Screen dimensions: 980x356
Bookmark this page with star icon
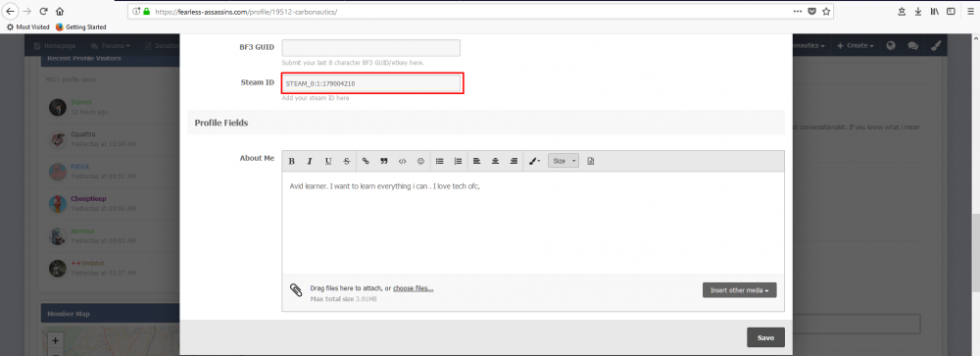[x=826, y=11]
